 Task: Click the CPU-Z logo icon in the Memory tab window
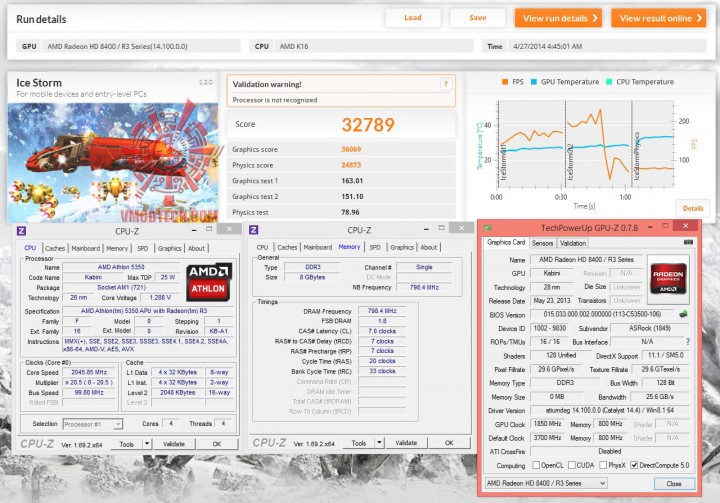tap(253, 230)
